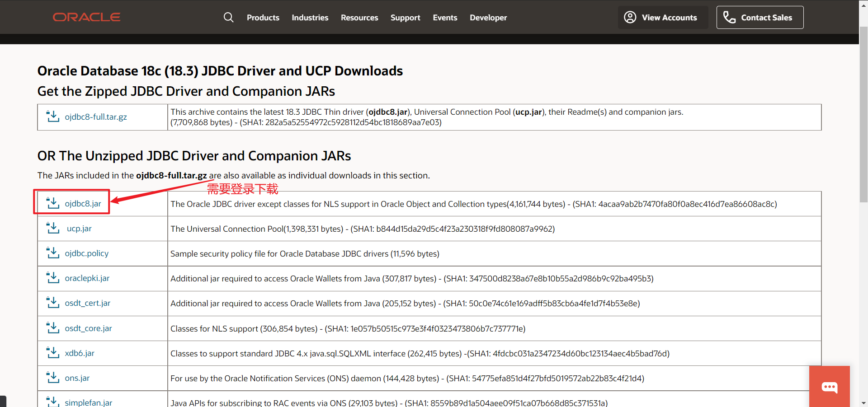This screenshot has width=868, height=407.
Task: Open the Resources menu
Action: coord(359,18)
